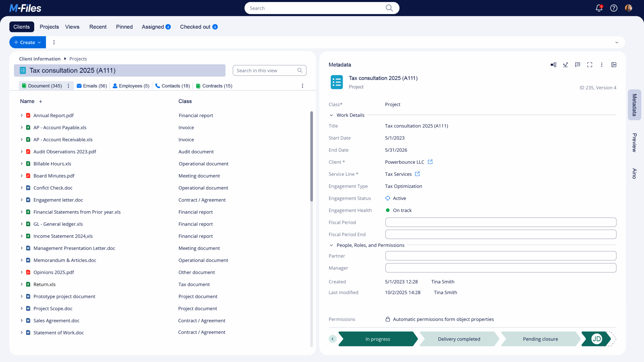
Task: Switch to the Projects tab
Action: point(49,27)
